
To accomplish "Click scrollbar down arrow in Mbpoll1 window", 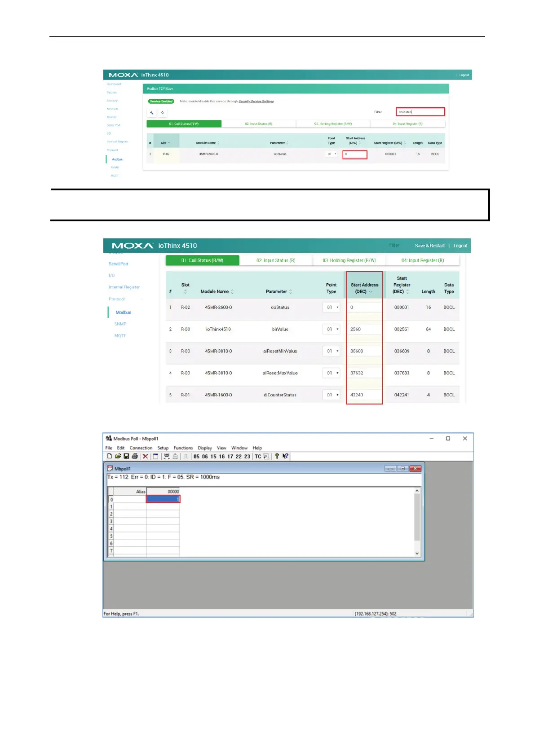I will pyautogui.click(x=417, y=554).
